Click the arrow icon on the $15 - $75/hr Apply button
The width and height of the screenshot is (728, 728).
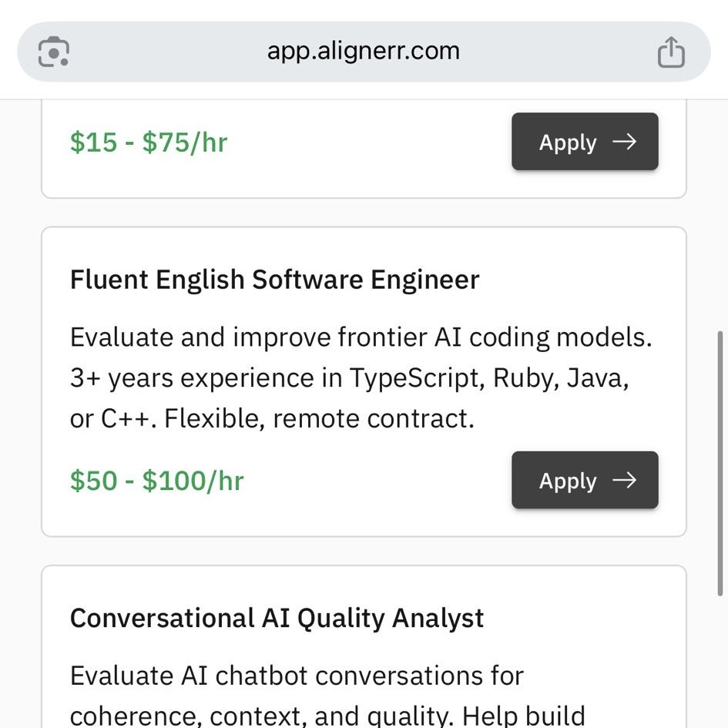click(x=624, y=142)
